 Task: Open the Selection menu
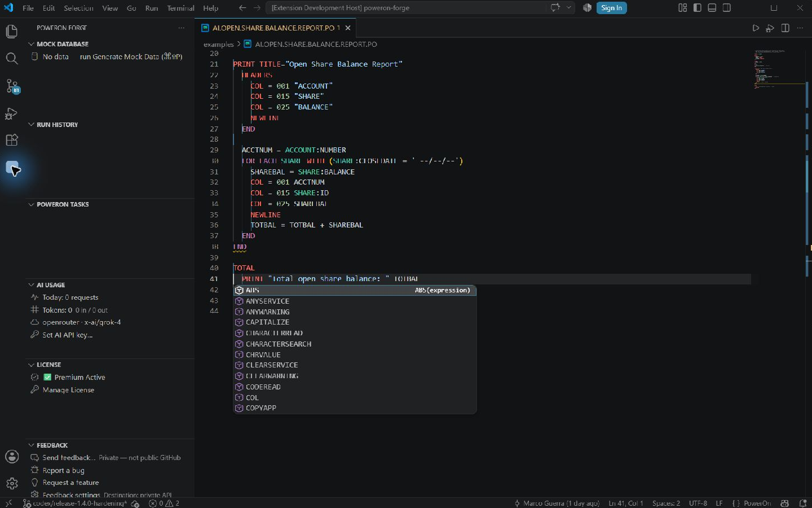(78, 8)
